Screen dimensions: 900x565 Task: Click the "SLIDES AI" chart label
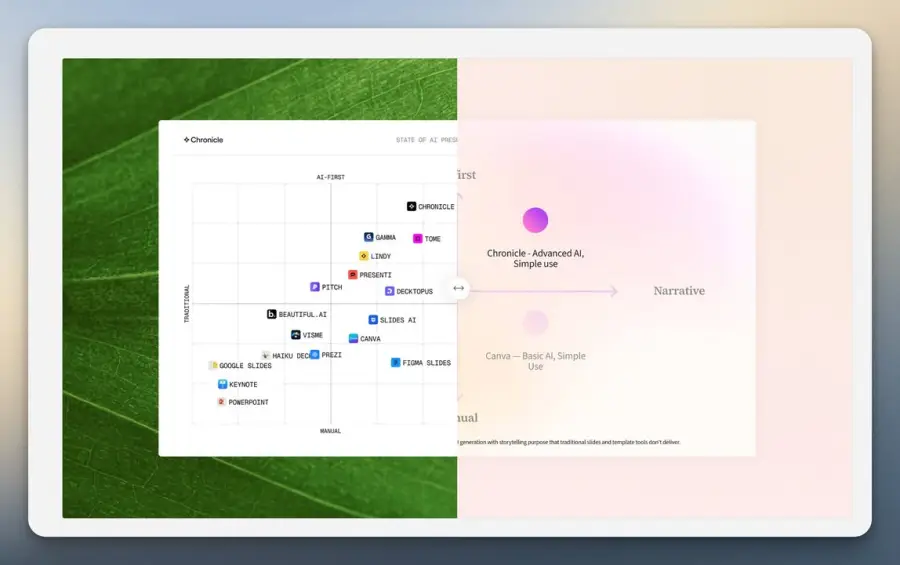398,320
